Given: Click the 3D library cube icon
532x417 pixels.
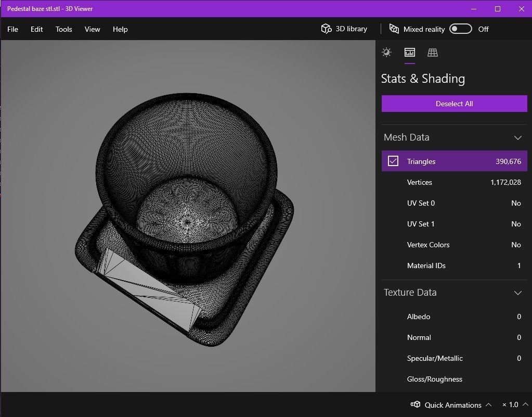Looking at the screenshot, I should pyautogui.click(x=326, y=29).
